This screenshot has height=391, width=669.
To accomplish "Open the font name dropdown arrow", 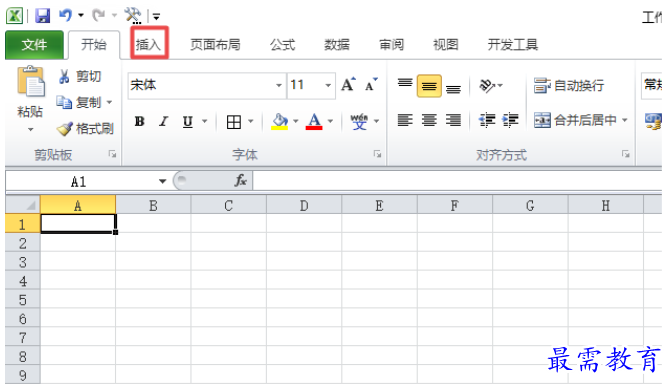I will click(x=279, y=85).
